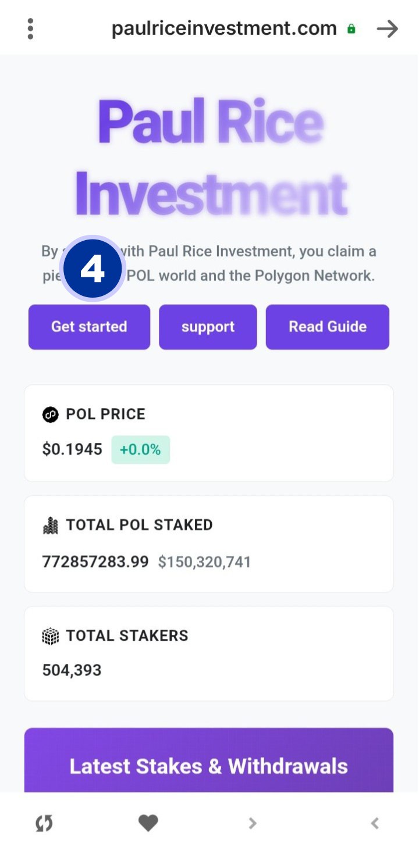Viewport: 419px width, 868px height.
Task: Click the POL coin logo icon
Action: [51, 415]
